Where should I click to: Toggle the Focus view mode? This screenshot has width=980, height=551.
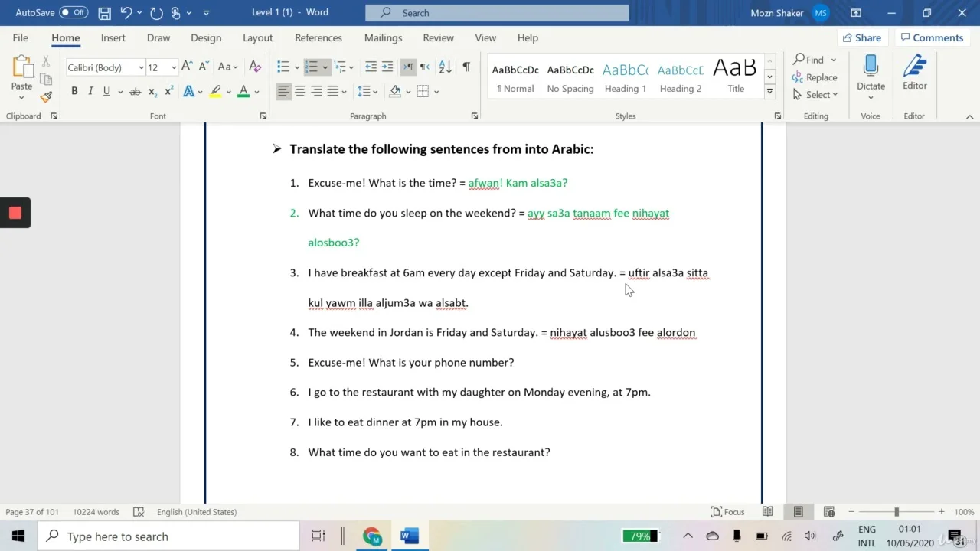727,512
